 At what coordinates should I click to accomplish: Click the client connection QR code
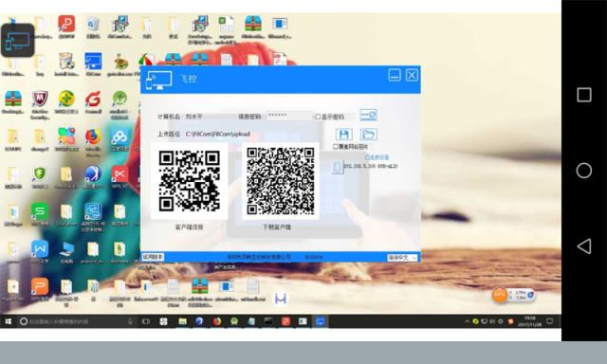[x=190, y=181]
